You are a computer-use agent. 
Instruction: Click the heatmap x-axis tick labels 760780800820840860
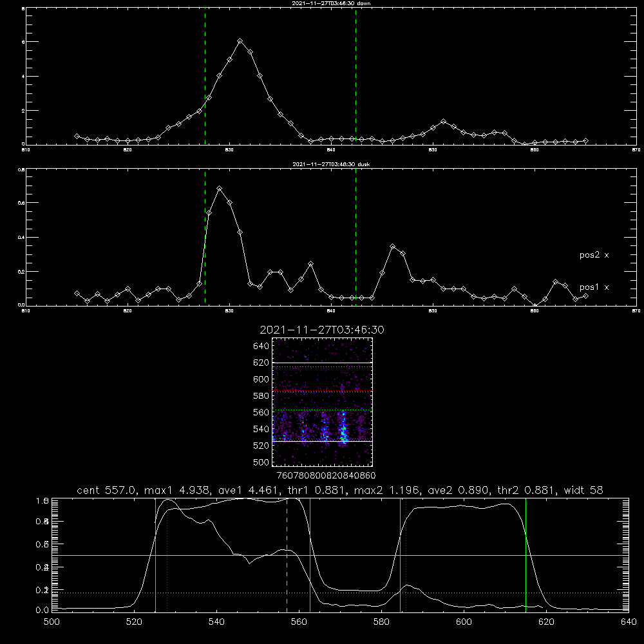click(326, 475)
